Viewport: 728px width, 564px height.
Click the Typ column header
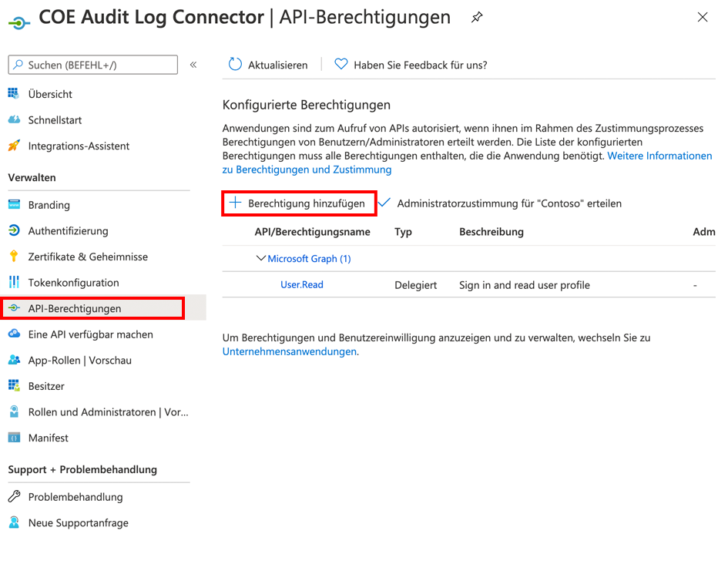coord(403,232)
